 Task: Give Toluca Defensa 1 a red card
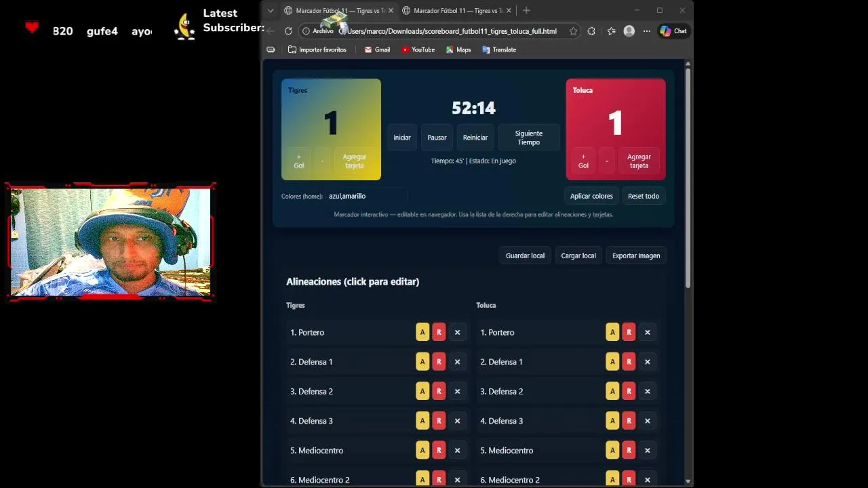(629, 362)
